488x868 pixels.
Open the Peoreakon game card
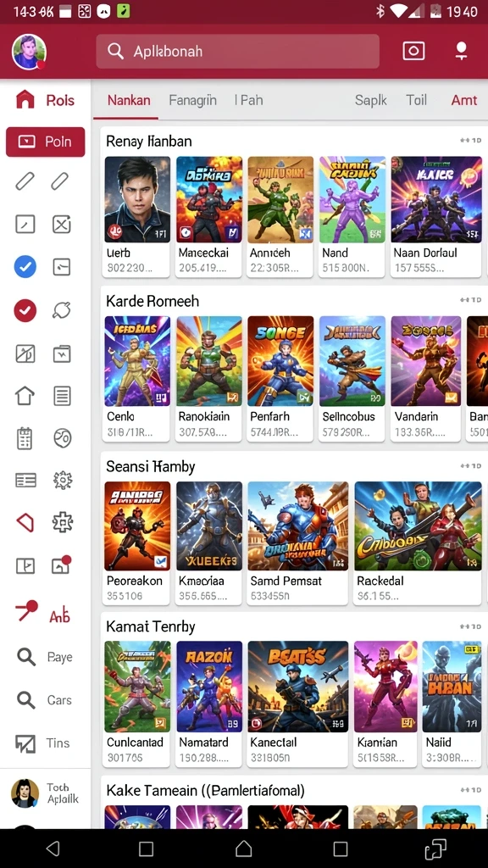point(137,543)
